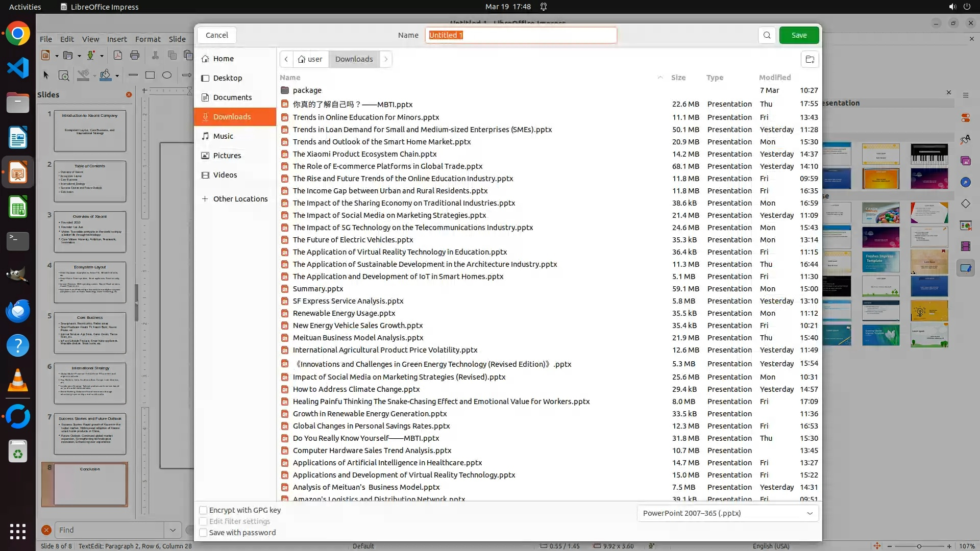Viewport: 980px width, 551px height.
Task: Click the green Save button
Action: 799,35
